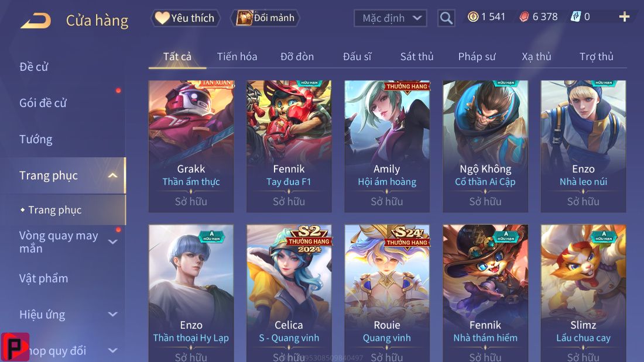This screenshot has height=362, width=644.
Task: Click the blue voucher ticket icon
Action: (x=576, y=17)
